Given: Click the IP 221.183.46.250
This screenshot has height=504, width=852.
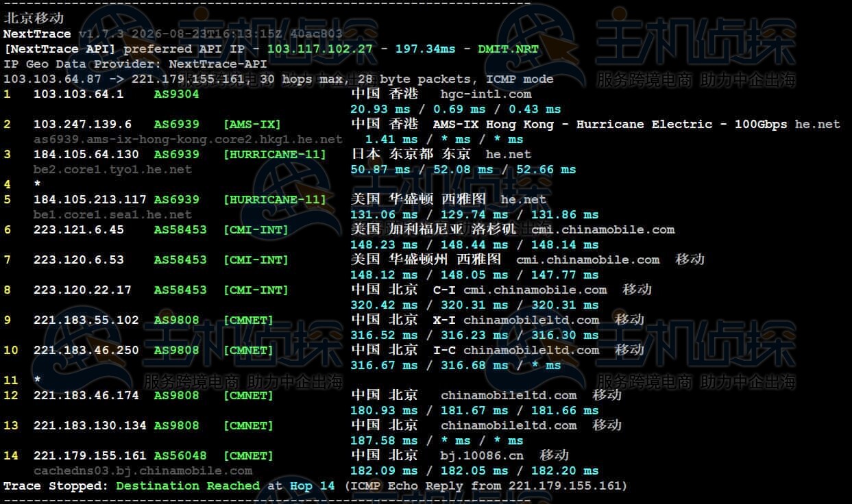Looking at the screenshot, I should (86, 350).
